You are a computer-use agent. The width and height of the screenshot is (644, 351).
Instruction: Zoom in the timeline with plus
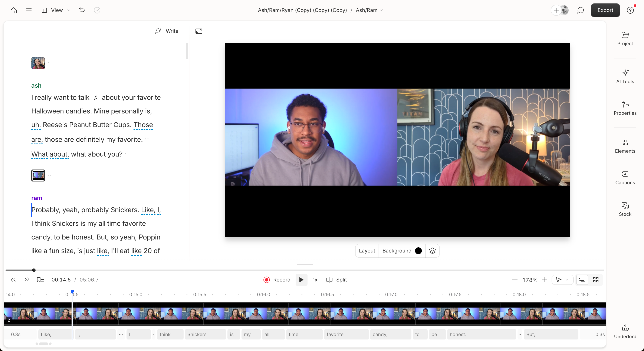545,280
